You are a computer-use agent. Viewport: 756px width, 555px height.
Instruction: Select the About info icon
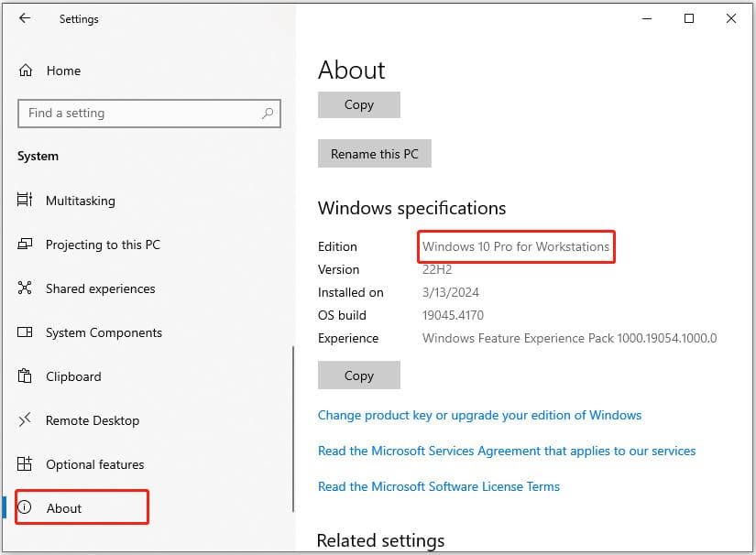click(26, 508)
